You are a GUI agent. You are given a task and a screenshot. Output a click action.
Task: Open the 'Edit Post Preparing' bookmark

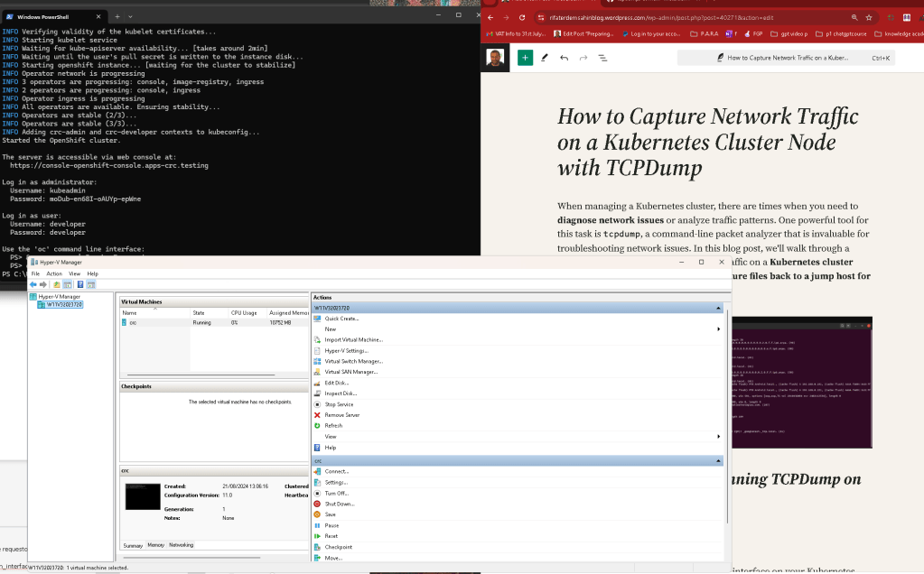coord(583,34)
